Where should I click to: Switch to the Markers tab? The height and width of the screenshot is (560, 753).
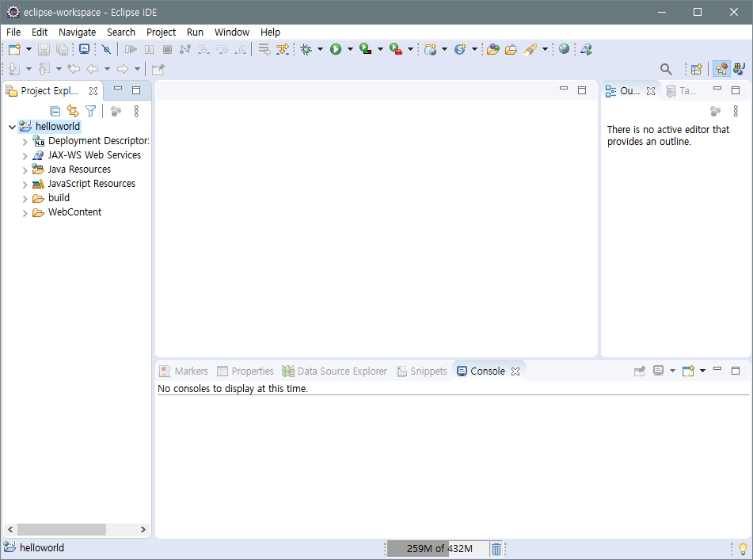coord(184,371)
